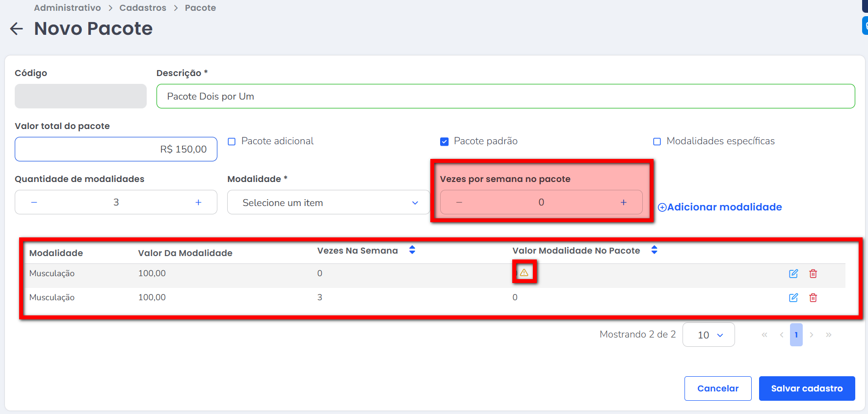The height and width of the screenshot is (414, 868).
Task: Enable the Pacote adicional checkbox
Action: pyautogui.click(x=232, y=142)
